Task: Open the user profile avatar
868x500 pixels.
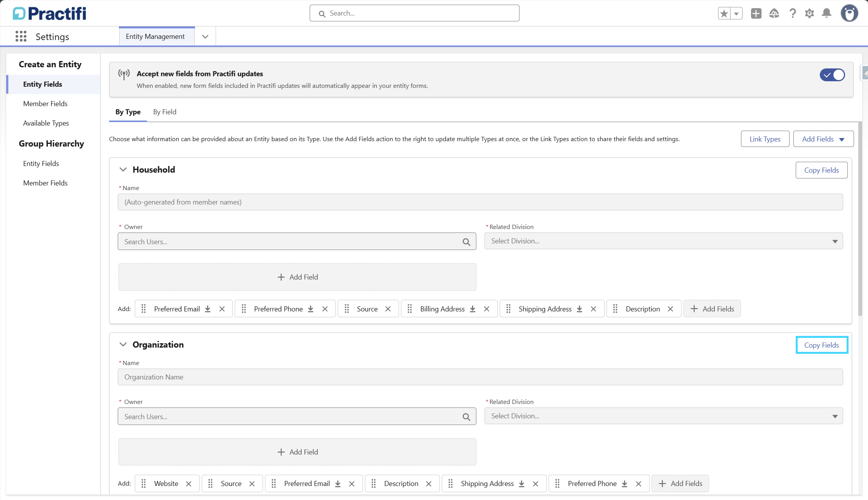Action: coord(849,13)
